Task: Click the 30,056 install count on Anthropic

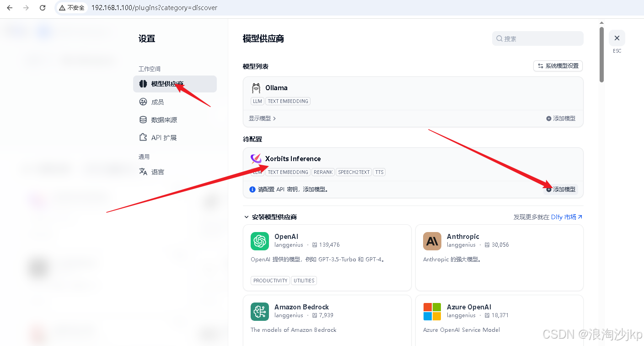Action: pyautogui.click(x=500, y=245)
